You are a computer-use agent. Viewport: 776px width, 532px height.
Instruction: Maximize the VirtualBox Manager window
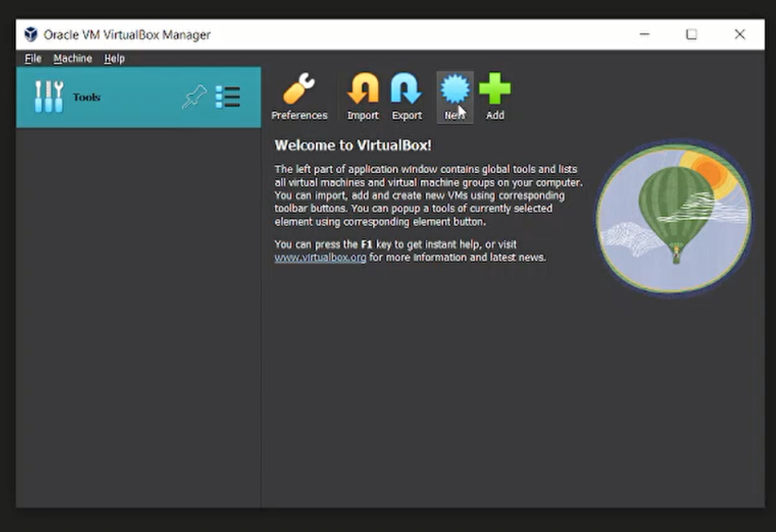[x=691, y=34]
